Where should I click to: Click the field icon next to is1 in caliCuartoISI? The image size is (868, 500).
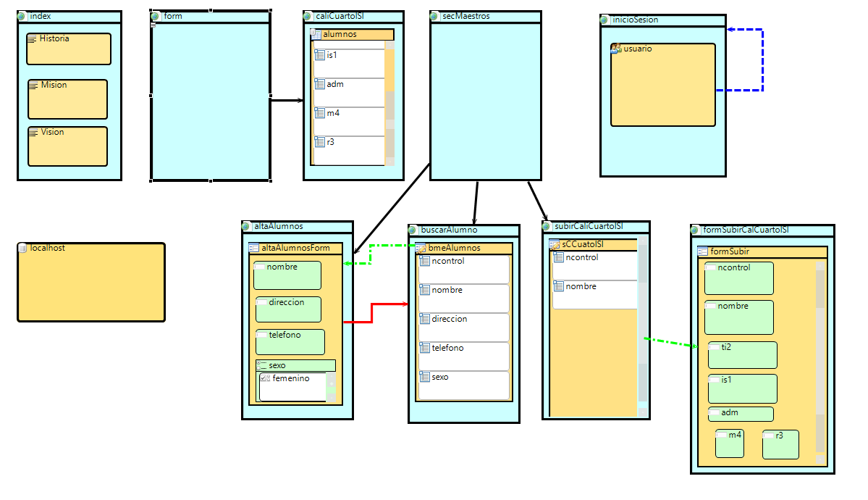click(x=320, y=54)
